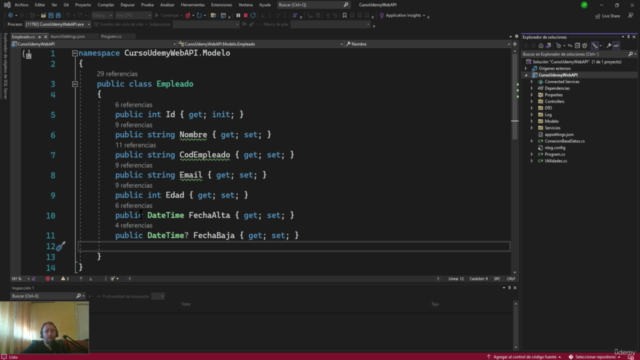Open the Herramientas menu
640x360 pixels.
coord(193,5)
